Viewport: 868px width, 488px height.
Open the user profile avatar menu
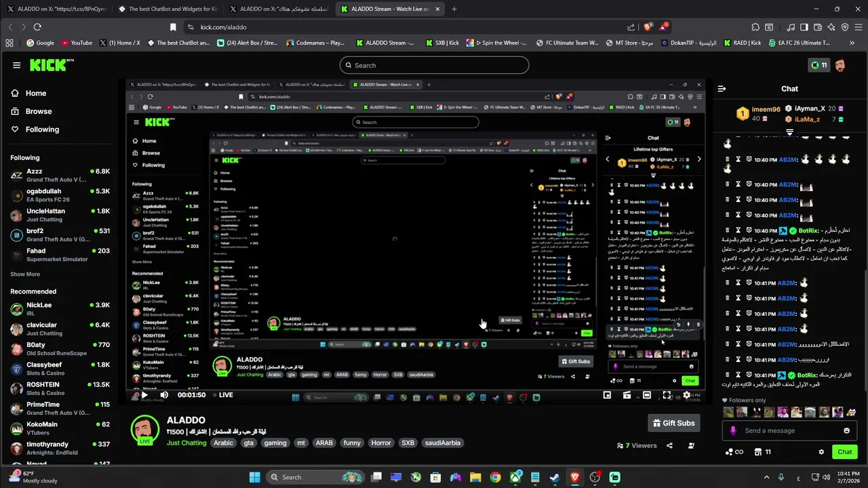(x=840, y=65)
